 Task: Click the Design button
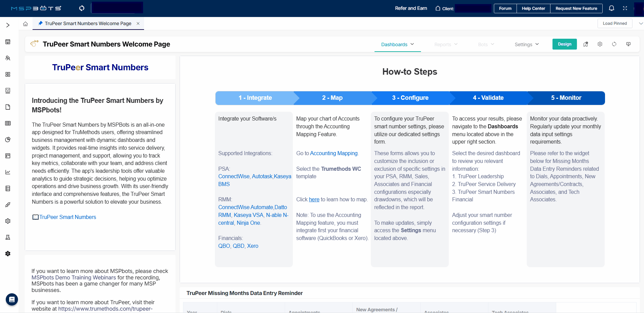564,44
